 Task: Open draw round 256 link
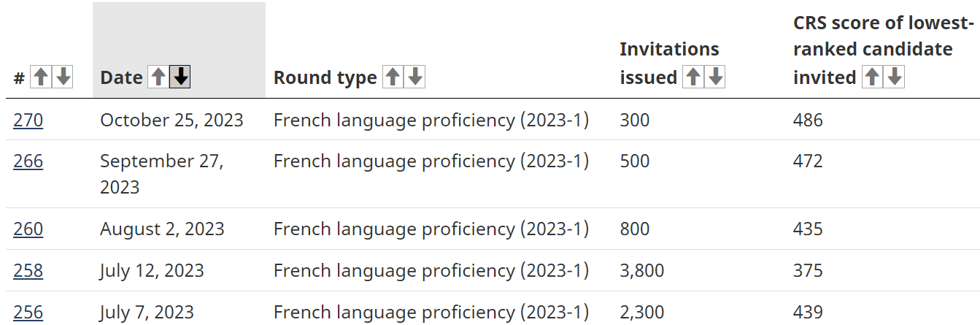[28, 313]
